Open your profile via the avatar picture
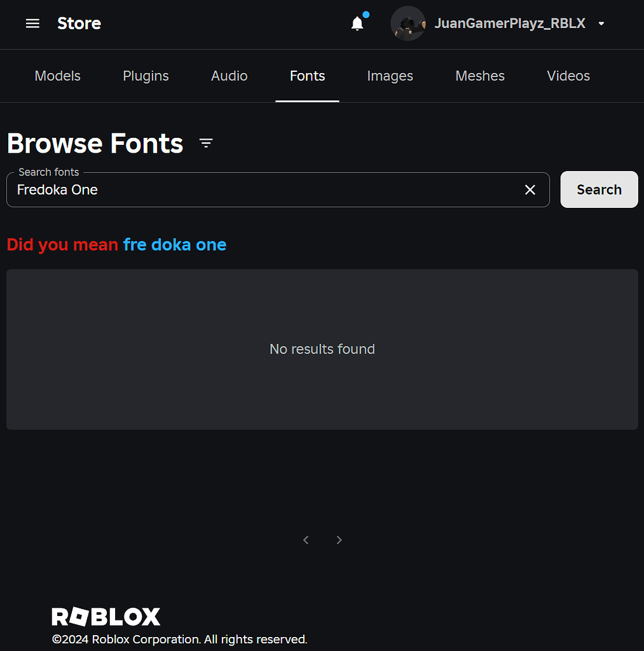644x651 pixels. [408, 23]
